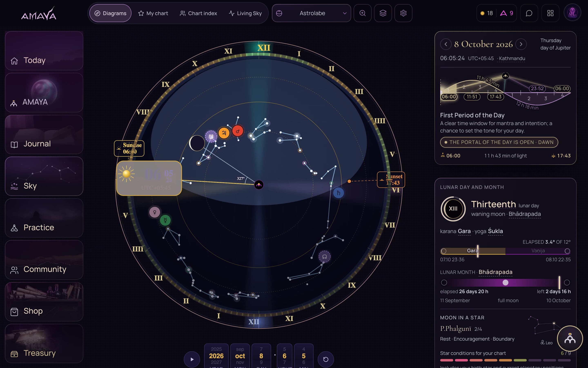Select the year 2026 picker
The width and height of the screenshot is (588, 368).
[216, 356]
